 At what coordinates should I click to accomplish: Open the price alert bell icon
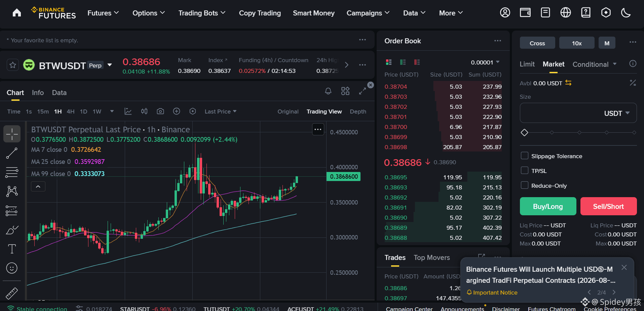click(328, 91)
